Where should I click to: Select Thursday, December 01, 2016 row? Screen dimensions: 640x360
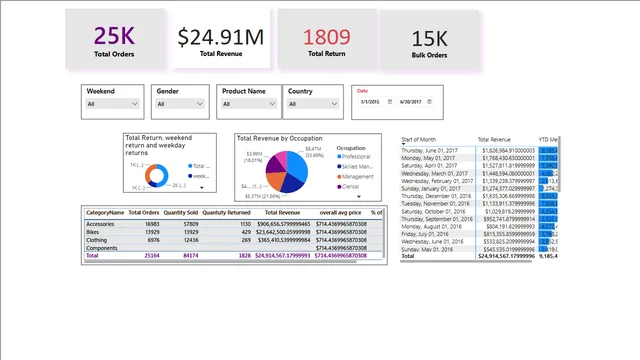tap(479, 196)
